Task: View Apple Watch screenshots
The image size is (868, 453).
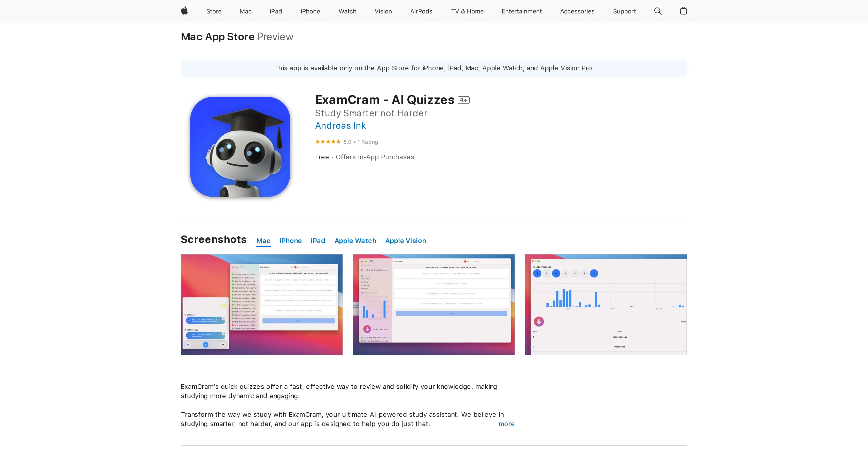Action: point(355,241)
